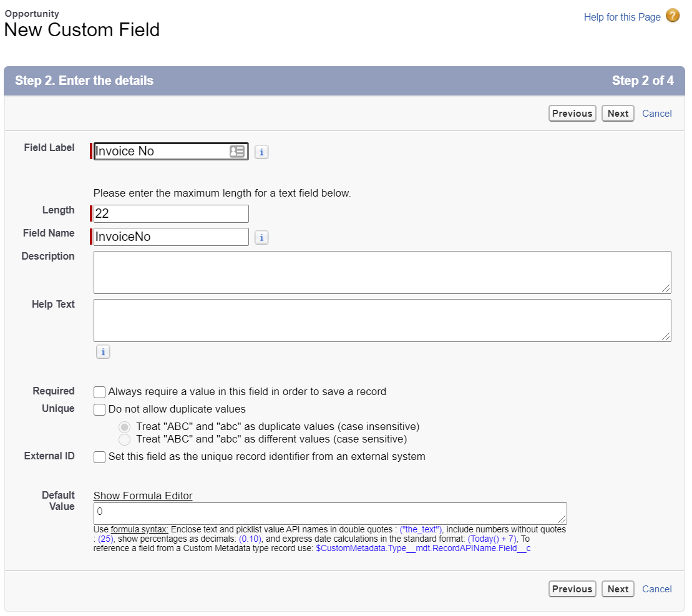The width and height of the screenshot is (692, 616).
Task: Select the case sensitive radio option
Action: tap(125, 439)
